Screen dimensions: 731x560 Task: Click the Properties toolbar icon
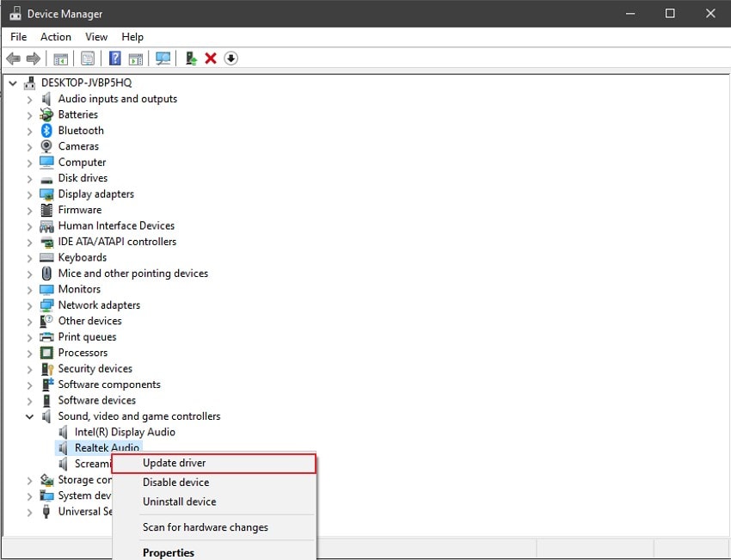tap(88, 58)
